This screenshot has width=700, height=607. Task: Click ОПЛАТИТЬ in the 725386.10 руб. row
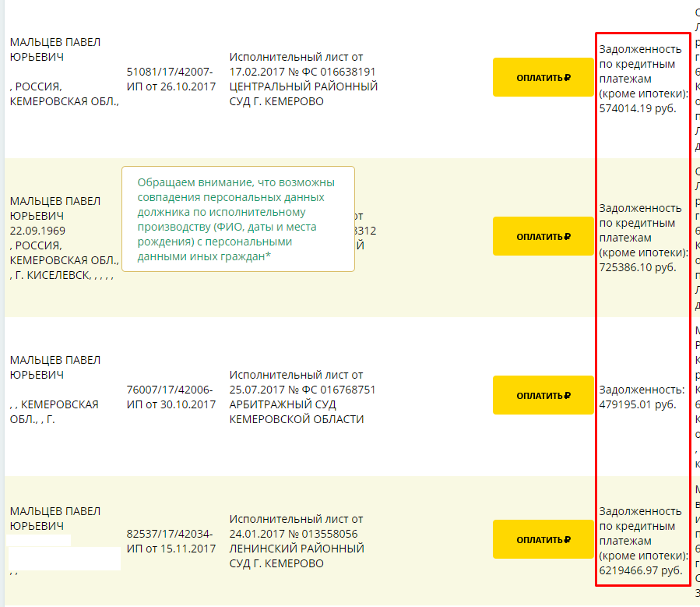543,236
